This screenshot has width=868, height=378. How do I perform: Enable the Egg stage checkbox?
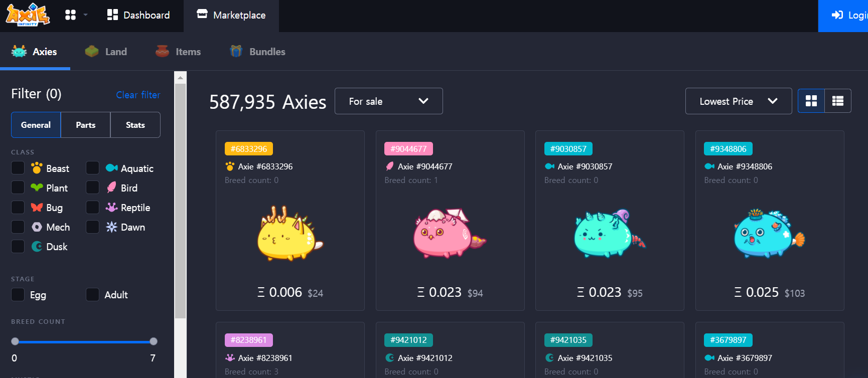tap(18, 294)
